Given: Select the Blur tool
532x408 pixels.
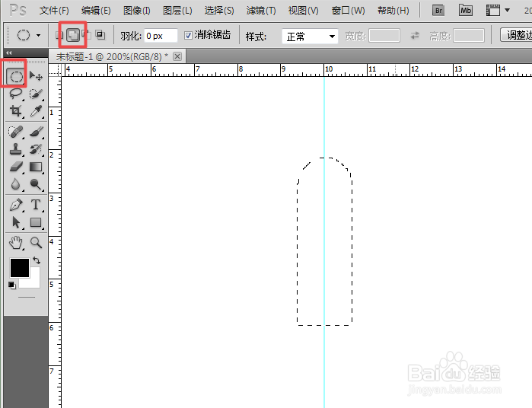Looking at the screenshot, I should 16,184.
